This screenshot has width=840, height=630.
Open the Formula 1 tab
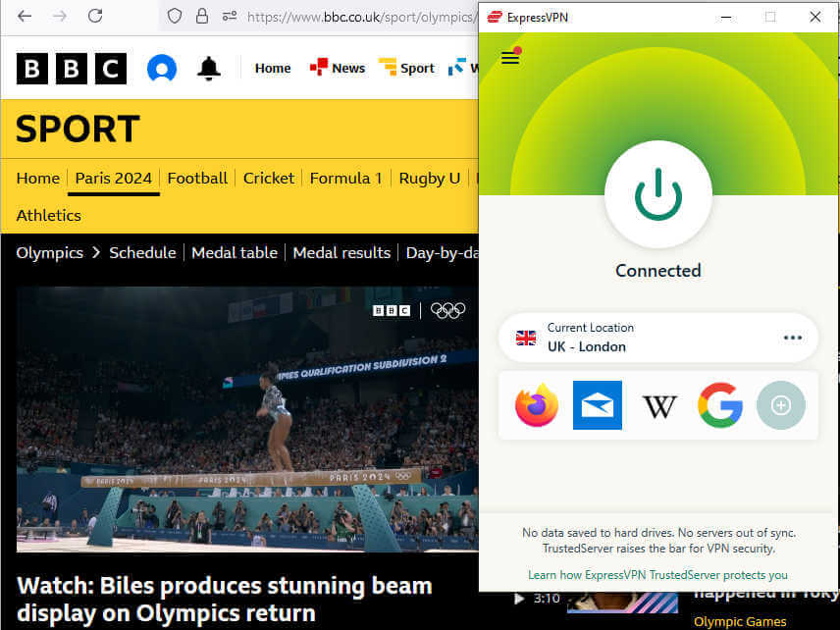click(x=346, y=178)
